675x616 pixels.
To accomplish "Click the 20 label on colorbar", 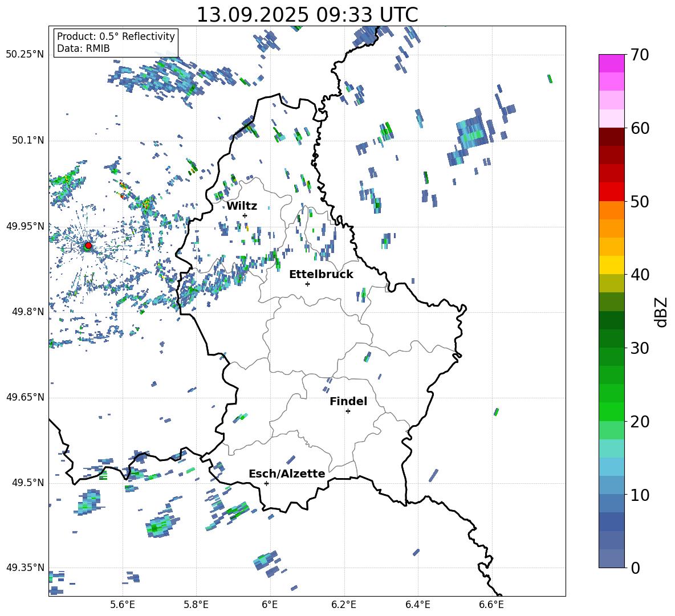I will pyautogui.click(x=640, y=422).
